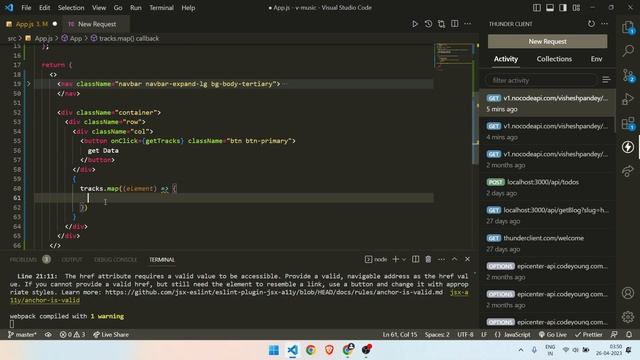Screen dimensions: 640x360
Task: Expand the folded nav tag on line 19
Action: tap(29, 84)
